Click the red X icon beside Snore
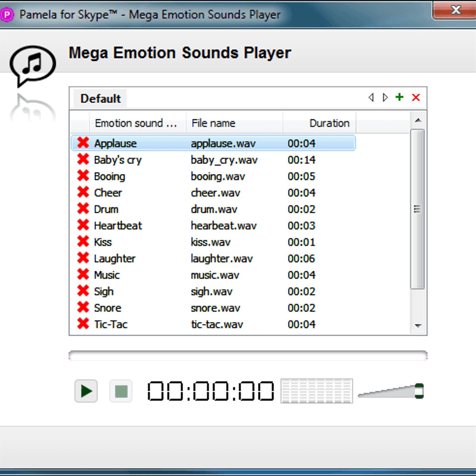The height and width of the screenshot is (476, 476). tap(83, 307)
